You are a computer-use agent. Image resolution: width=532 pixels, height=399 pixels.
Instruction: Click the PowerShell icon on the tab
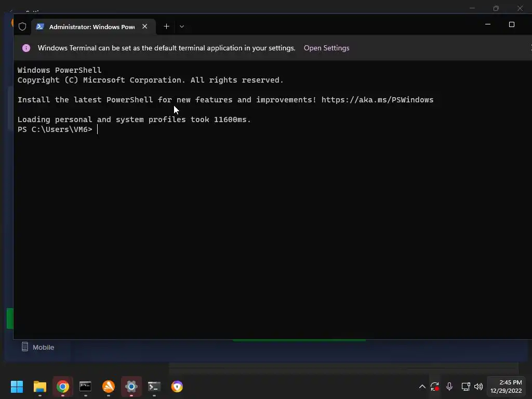(40, 26)
